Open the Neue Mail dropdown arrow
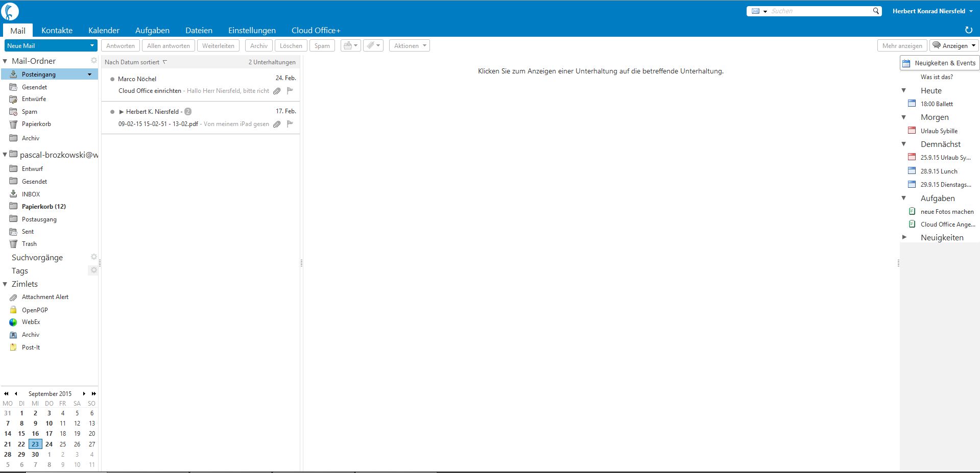The width and height of the screenshot is (980, 473). click(x=92, y=45)
